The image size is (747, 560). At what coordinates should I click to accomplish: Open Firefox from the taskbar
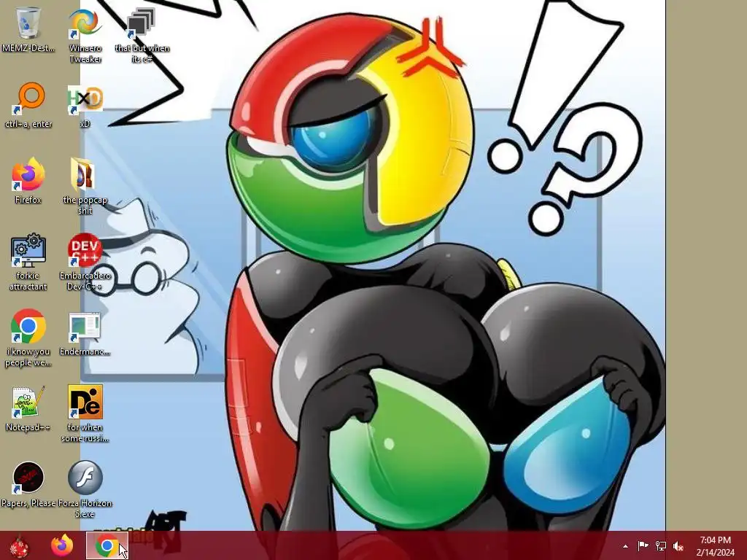[x=62, y=545]
